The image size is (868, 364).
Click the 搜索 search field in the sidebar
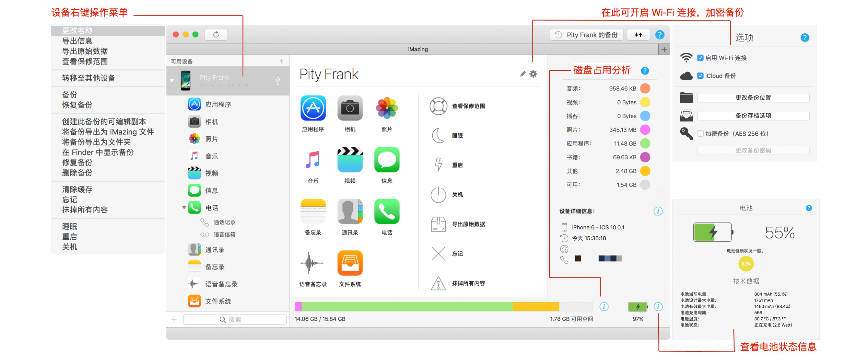(235, 320)
